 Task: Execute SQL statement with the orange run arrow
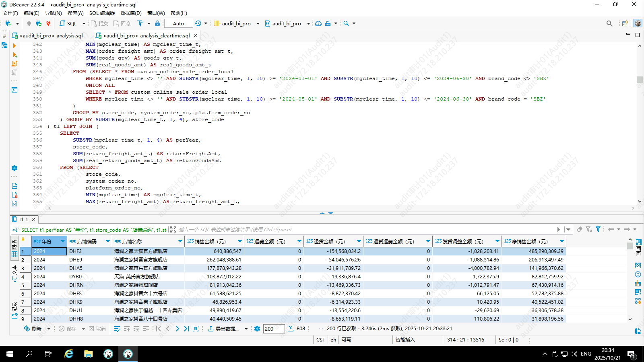[x=14, y=46]
